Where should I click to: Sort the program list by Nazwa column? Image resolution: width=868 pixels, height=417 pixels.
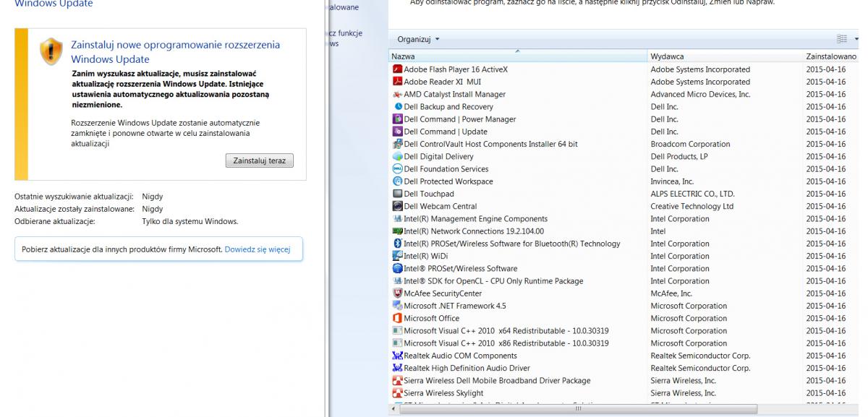click(518, 56)
